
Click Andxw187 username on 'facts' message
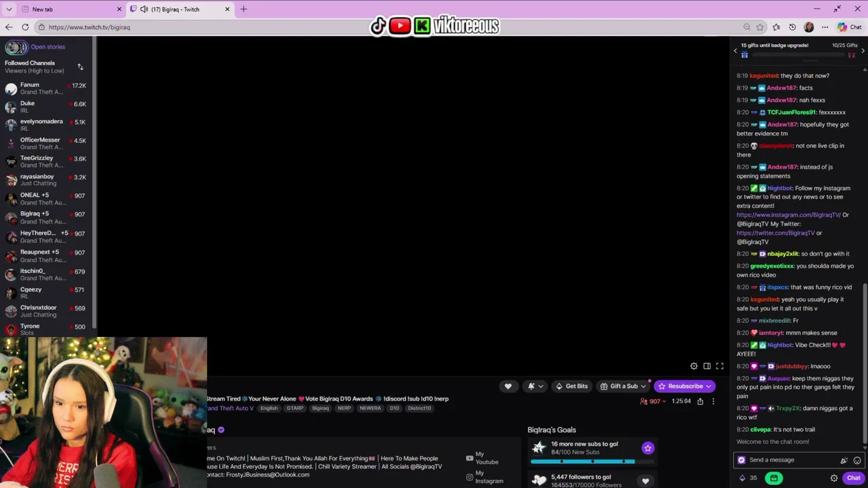tap(781, 88)
